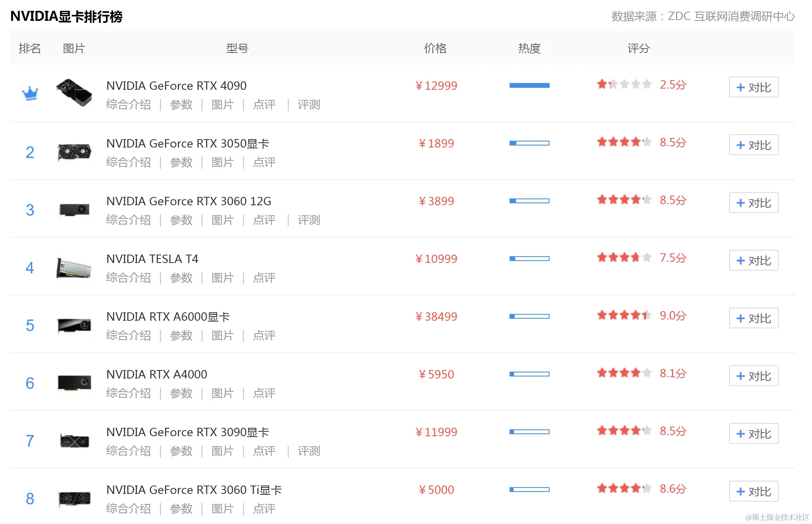Open the RTX 4090 product thumbnail

pyautogui.click(x=74, y=93)
